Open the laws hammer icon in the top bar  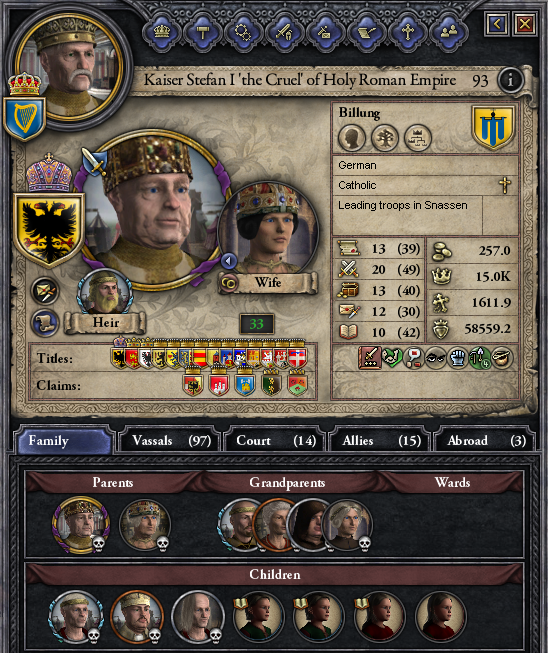coord(203,32)
